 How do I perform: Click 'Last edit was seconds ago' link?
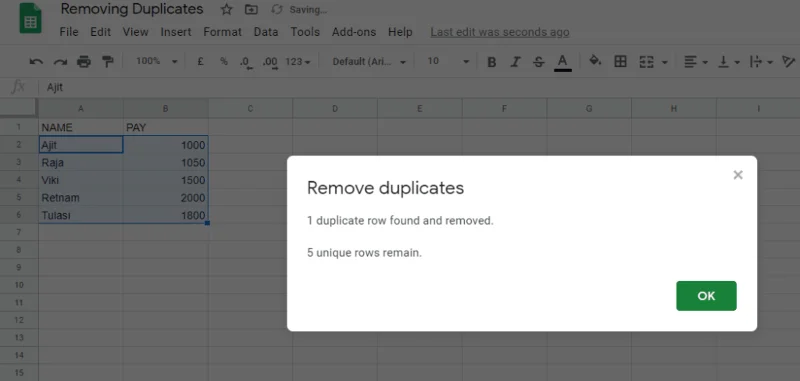point(500,32)
